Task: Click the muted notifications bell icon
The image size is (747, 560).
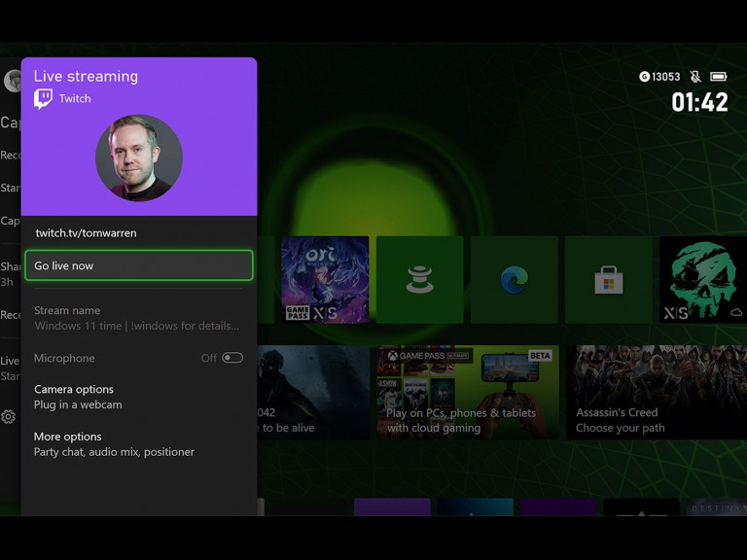Action: coord(695,77)
